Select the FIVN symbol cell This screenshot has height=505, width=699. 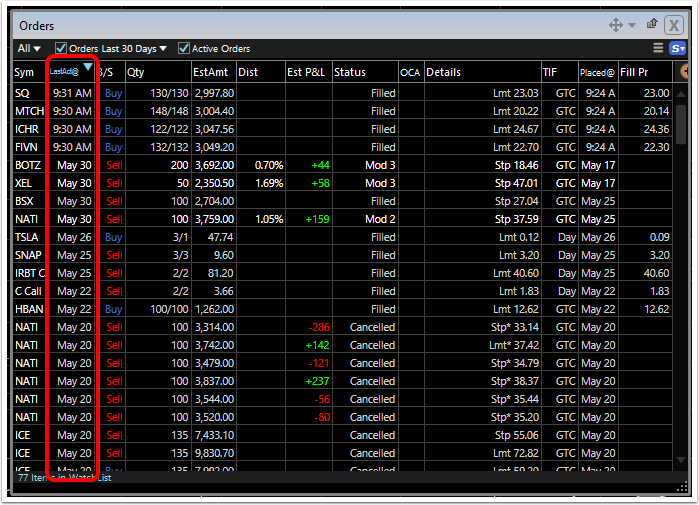[x=26, y=147]
